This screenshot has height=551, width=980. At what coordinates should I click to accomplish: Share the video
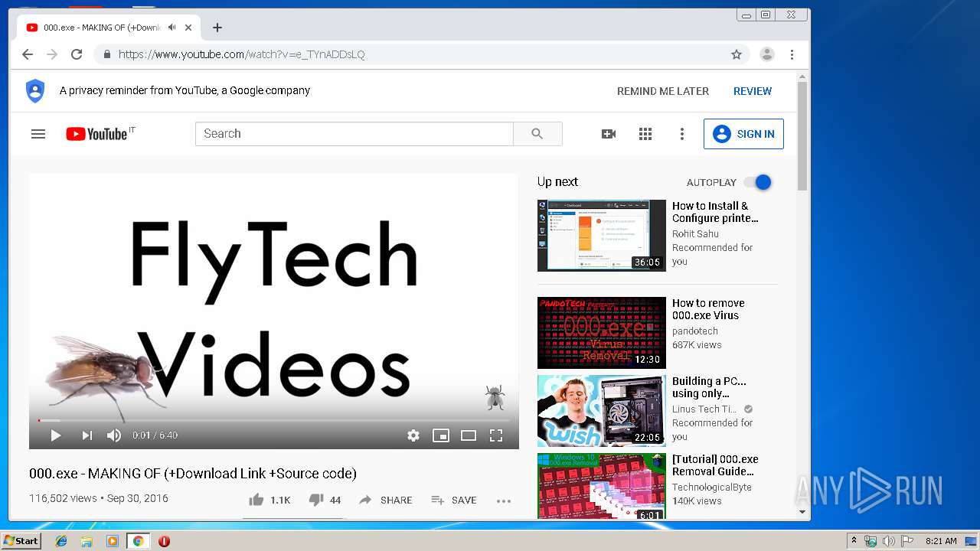click(x=385, y=500)
